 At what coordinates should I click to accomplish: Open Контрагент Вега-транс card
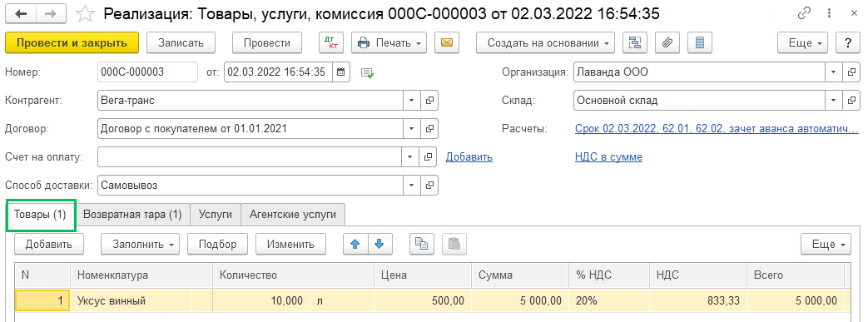click(429, 100)
